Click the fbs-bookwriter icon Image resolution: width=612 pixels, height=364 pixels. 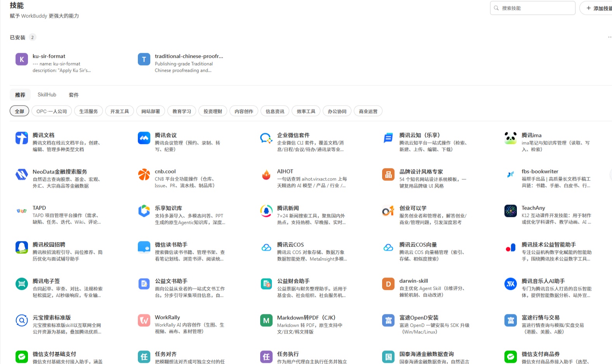pyautogui.click(x=511, y=174)
